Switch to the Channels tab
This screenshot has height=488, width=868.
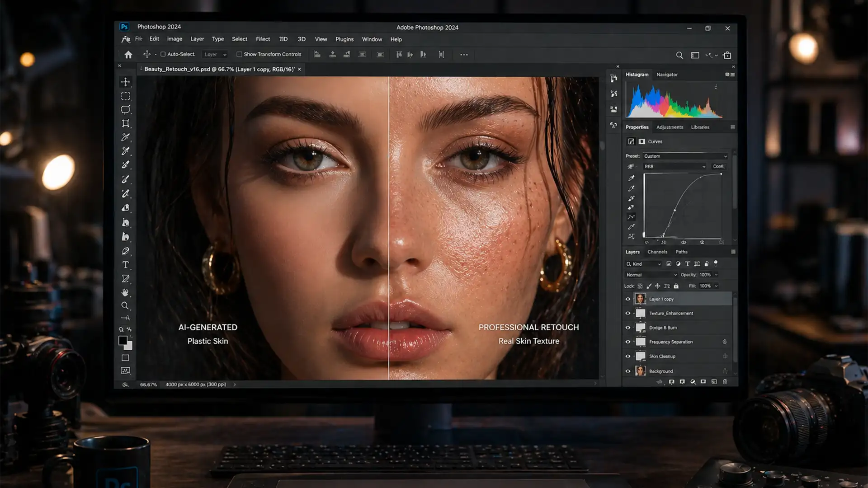pos(657,252)
